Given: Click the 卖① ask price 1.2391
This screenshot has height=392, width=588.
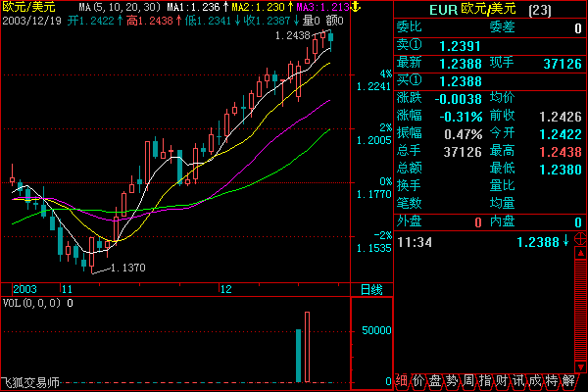Looking at the screenshot, I should pyautogui.click(x=460, y=46).
